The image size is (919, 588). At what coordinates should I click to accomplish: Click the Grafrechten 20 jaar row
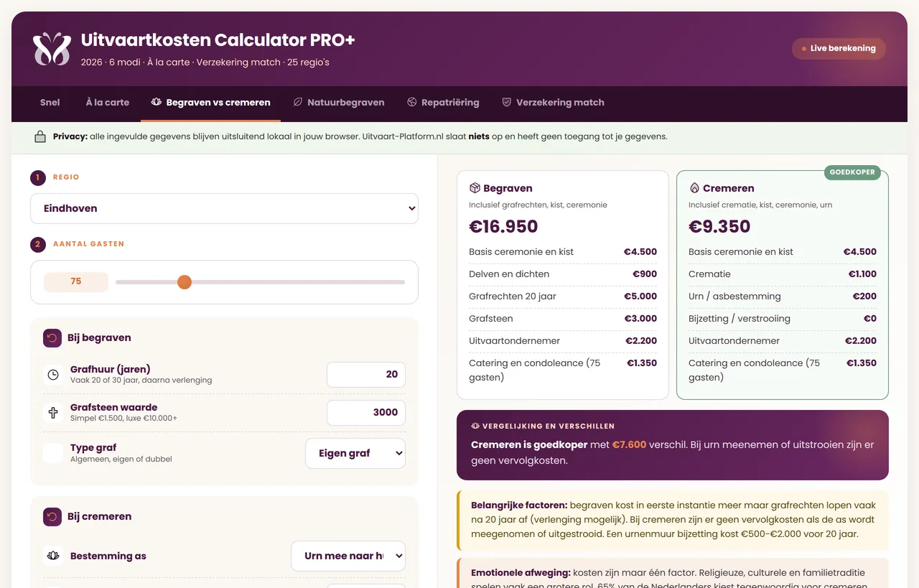(563, 296)
